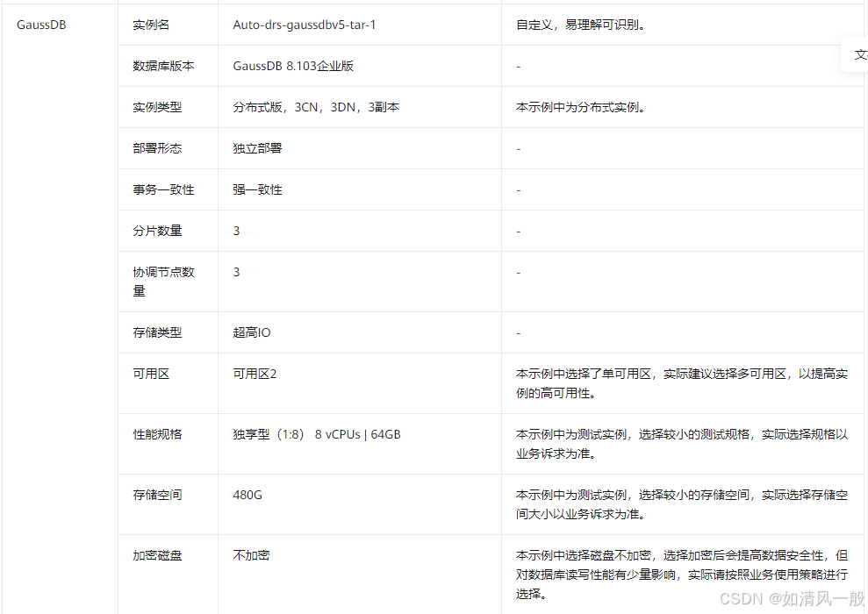Screen dimensions: 868x614
Task: Select the value 3 in 分片数量 row
Action: 236,231
